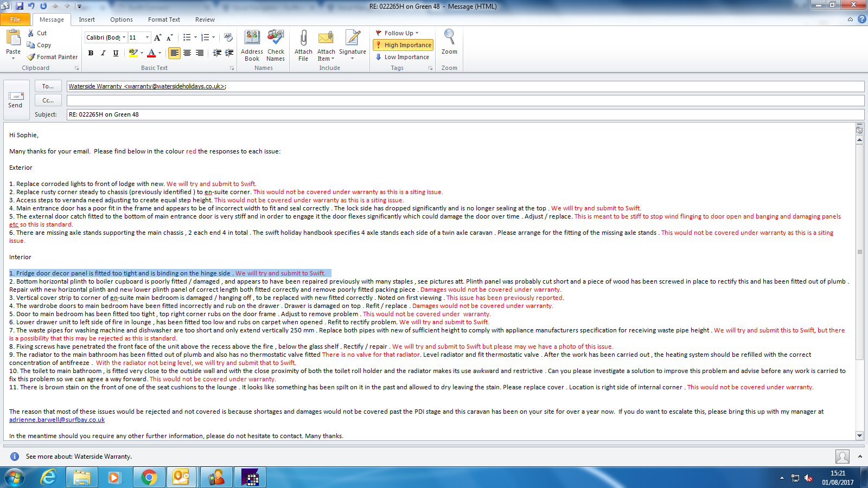The height and width of the screenshot is (488, 868).
Task: Open the font name dropdown
Action: point(124,37)
